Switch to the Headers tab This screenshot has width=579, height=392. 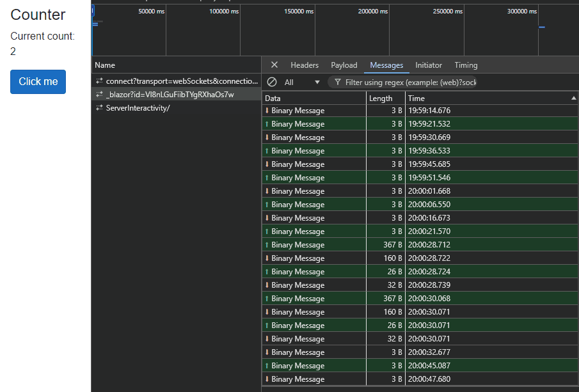[305, 65]
